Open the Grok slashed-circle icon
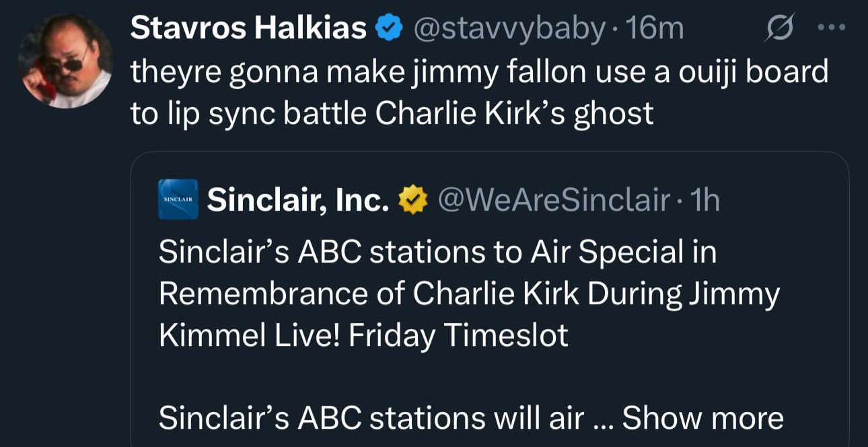The image size is (868, 447). [780, 28]
